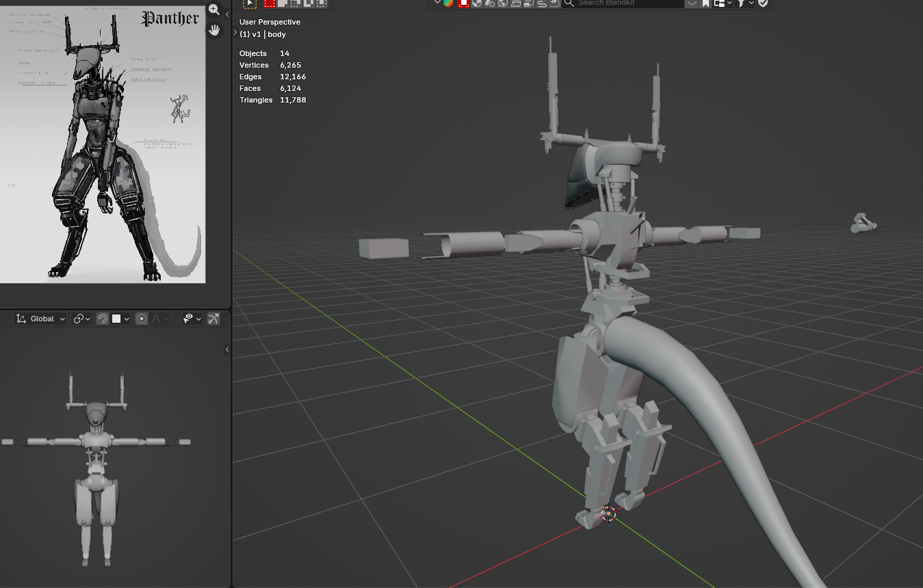This screenshot has height=588, width=923.
Task: Click the white square snap element icon
Action: [x=116, y=319]
